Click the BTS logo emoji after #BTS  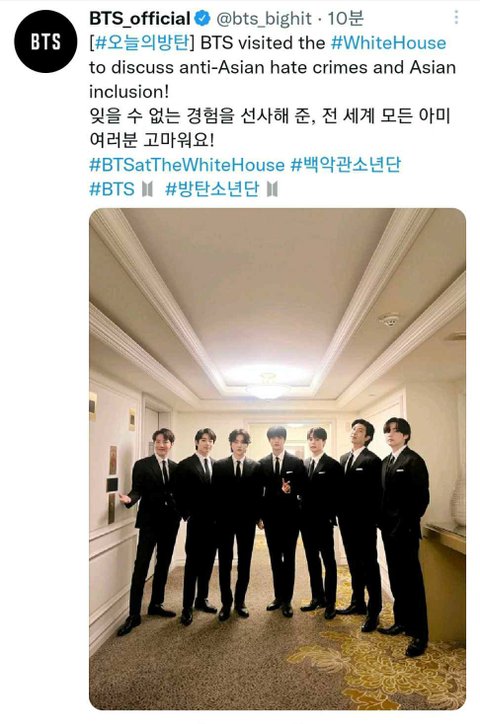(x=147, y=189)
